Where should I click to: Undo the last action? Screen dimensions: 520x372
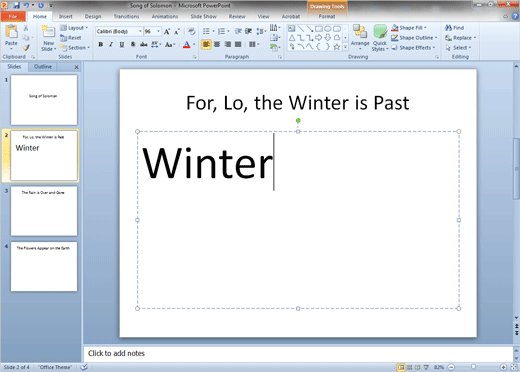pos(26,5)
